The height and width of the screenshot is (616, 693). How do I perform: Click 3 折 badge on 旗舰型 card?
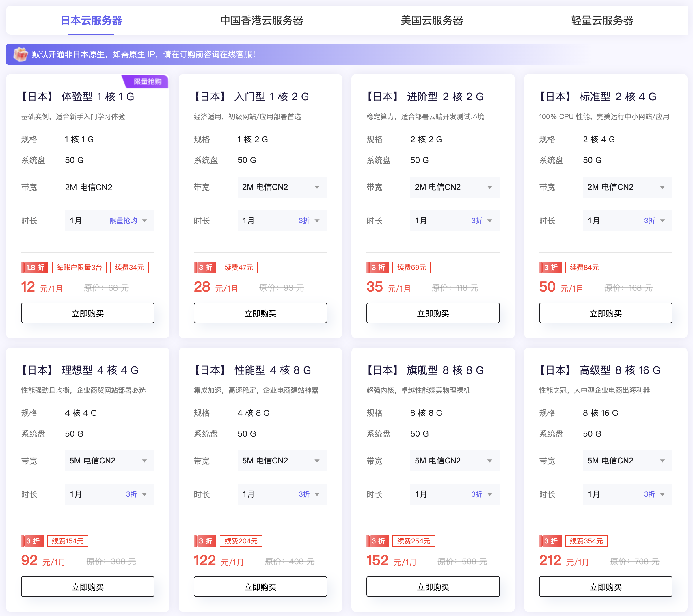377,541
